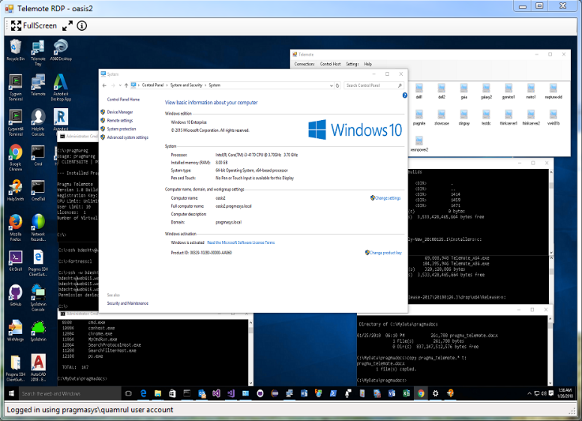Click the back arrow in System window
Viewport: 582px width, 421px height.
tap(104, 85)
